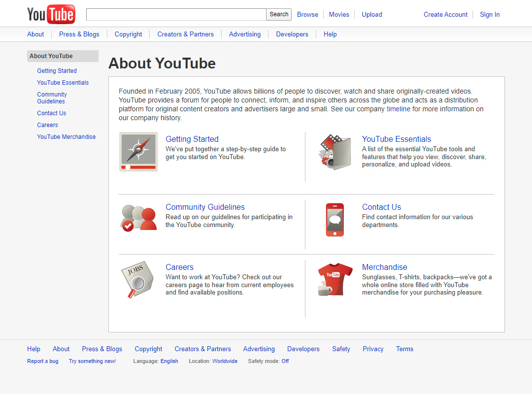The width and height of the screenshot is (532, 394).
Task: Follow the timeline link in intro paragraph
Action: point(399,109)
